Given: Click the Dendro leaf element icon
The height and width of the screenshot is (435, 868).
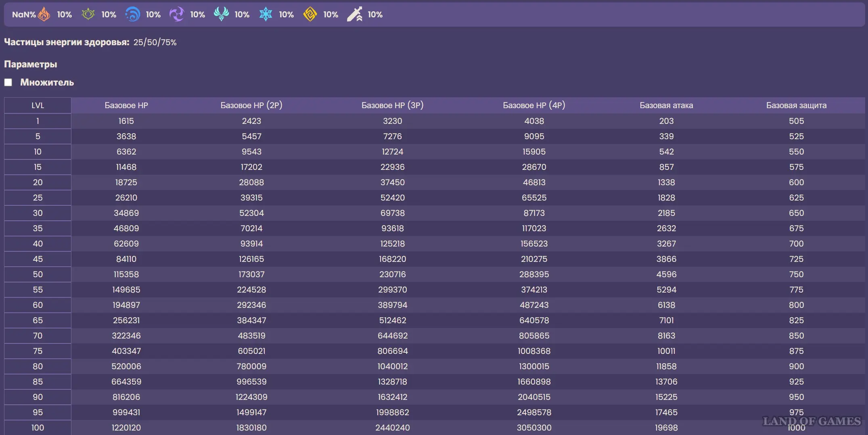Looking at the screenshot, I should click(88, 15).
